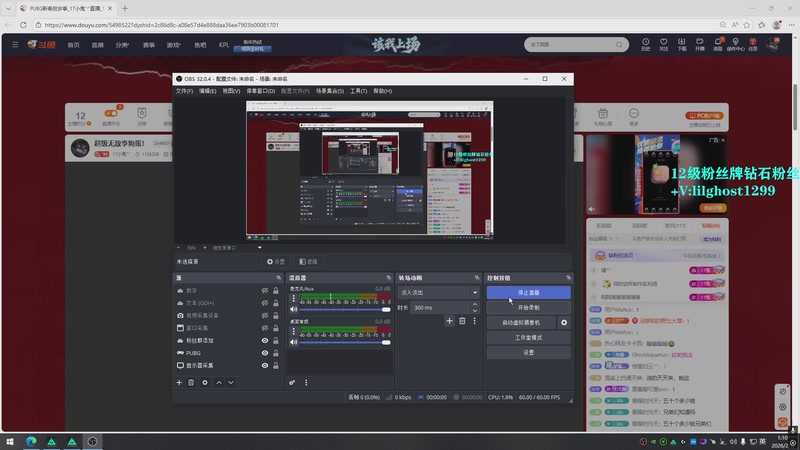The width and height of the screenshot is (800, 450).
Task: Hide the 显示器采集 source eye icon
Action: (x=265, y=365)
